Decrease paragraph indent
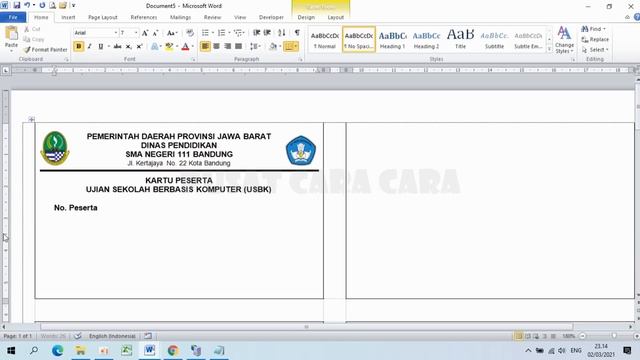640x360 pixels. pyautogui.click(x=256, y=33)
